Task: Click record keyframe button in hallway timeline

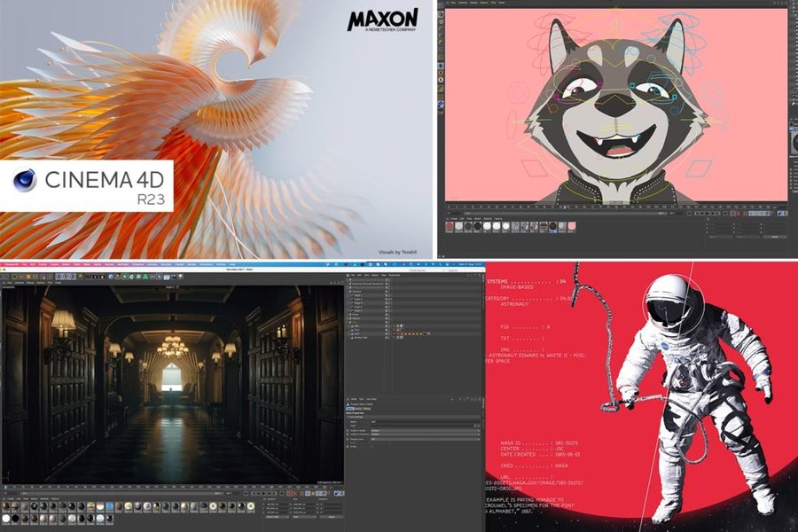Action: pos(288,493)
